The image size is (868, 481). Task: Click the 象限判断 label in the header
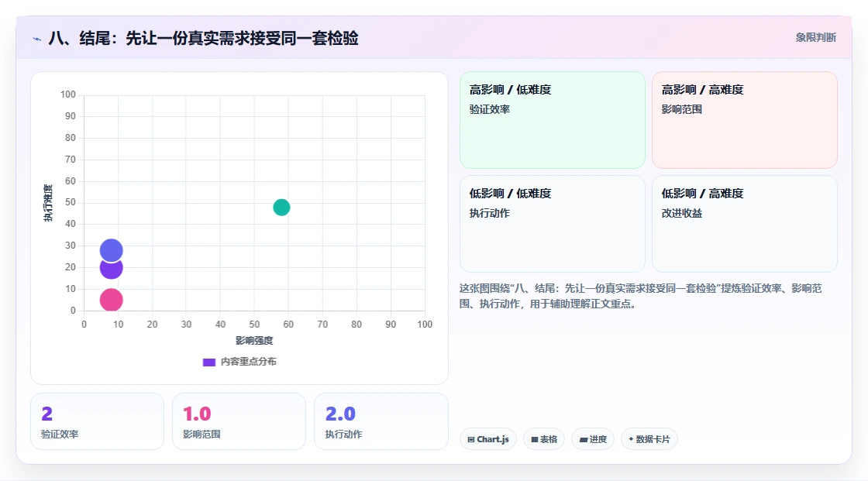[x=815, y=38]
